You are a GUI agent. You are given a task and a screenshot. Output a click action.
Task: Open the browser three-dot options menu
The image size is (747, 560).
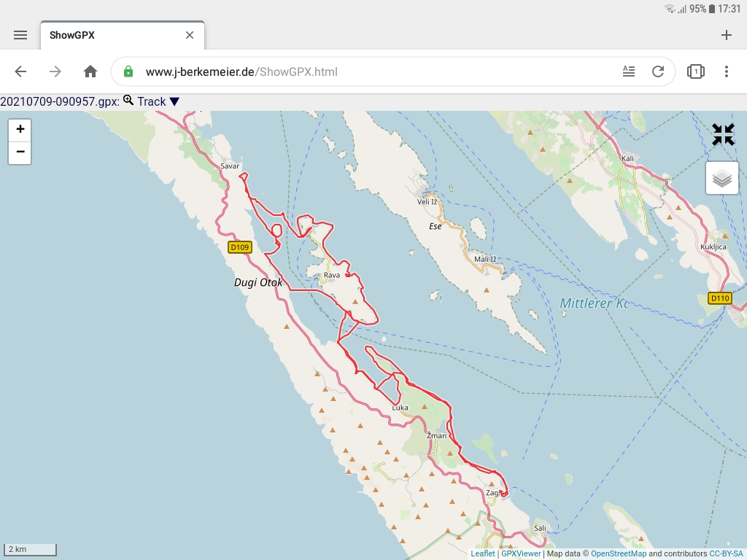tap(726, 71)
